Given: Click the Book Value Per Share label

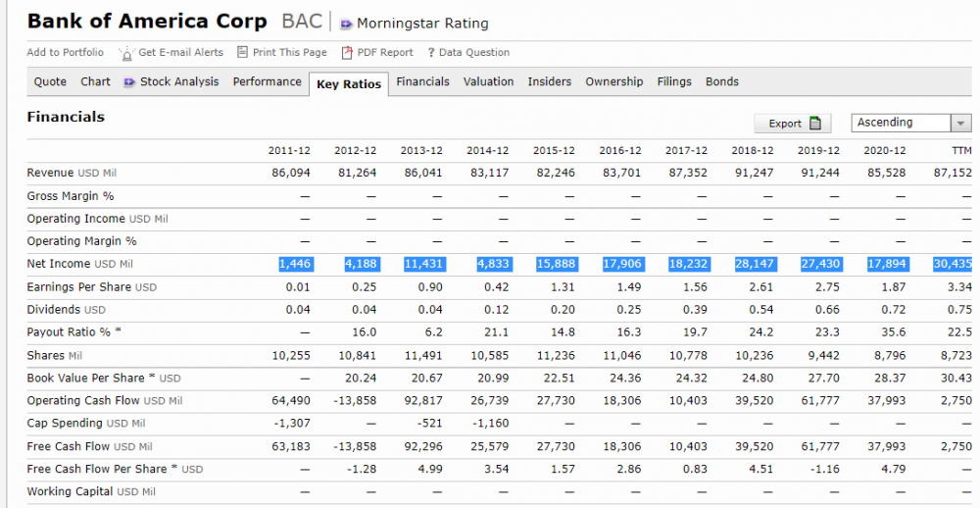Looking at the screenshot, I should (104, 378).
